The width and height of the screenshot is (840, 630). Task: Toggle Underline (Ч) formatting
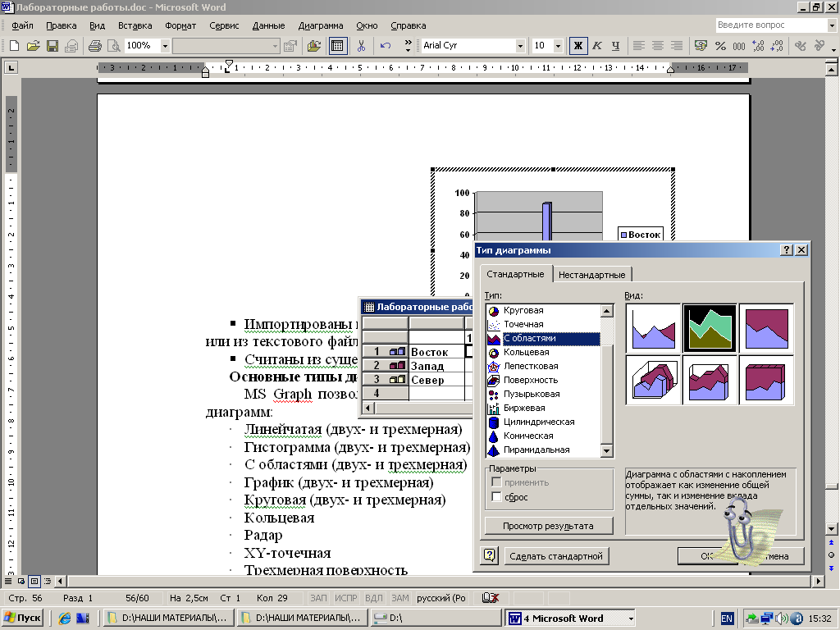[615, 46]
